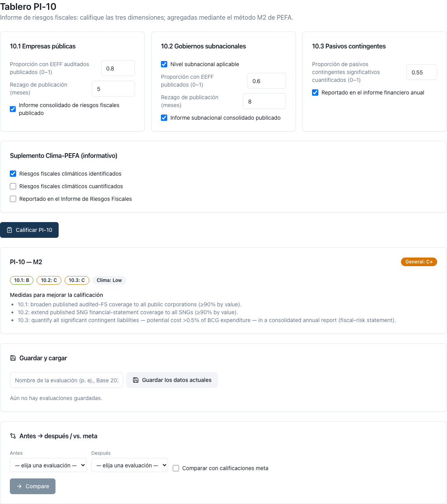Open the Después evaluation dropdown
The height and width of the screenshot is (504, 447).
click(129, 465)
